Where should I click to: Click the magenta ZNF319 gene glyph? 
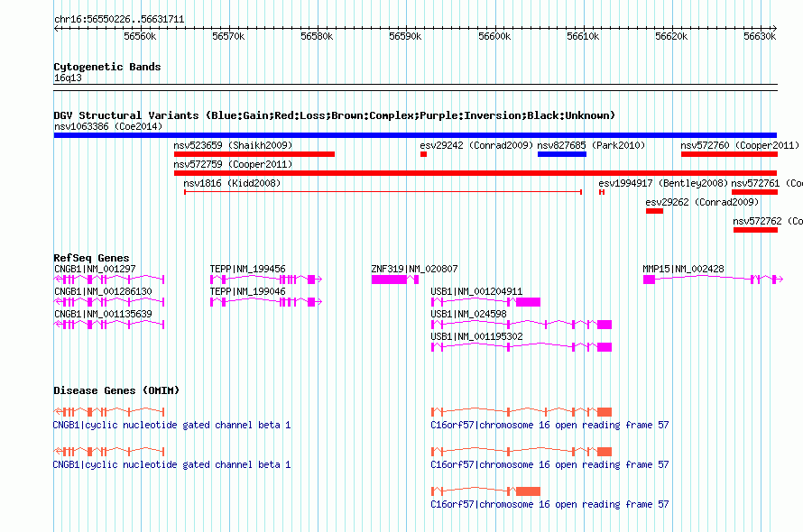click(395, 279)
